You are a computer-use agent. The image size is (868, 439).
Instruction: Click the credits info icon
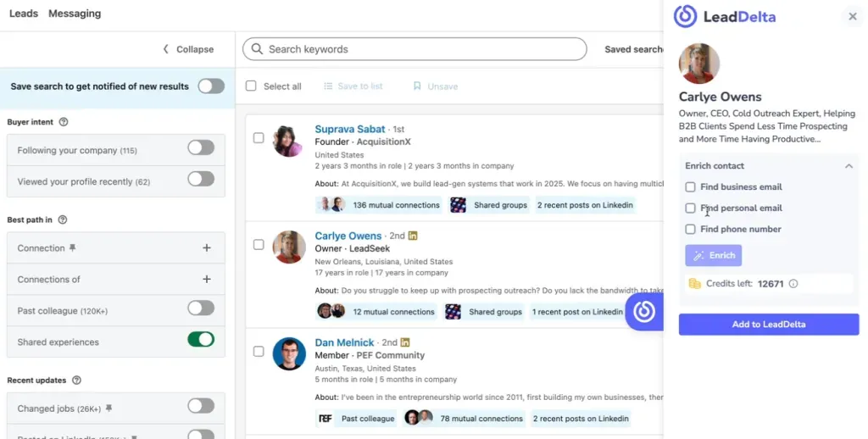click(x=793, y=283)
